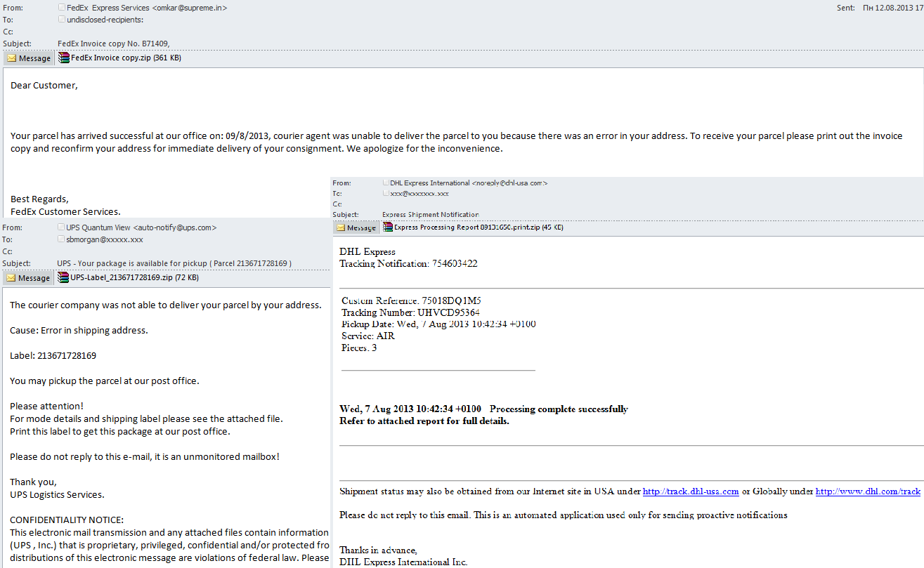The width and height of the screenshot is (924, 568).
Task: Click subject 'UPS - Your package is available for pickup'
Action: pos(174,263)
